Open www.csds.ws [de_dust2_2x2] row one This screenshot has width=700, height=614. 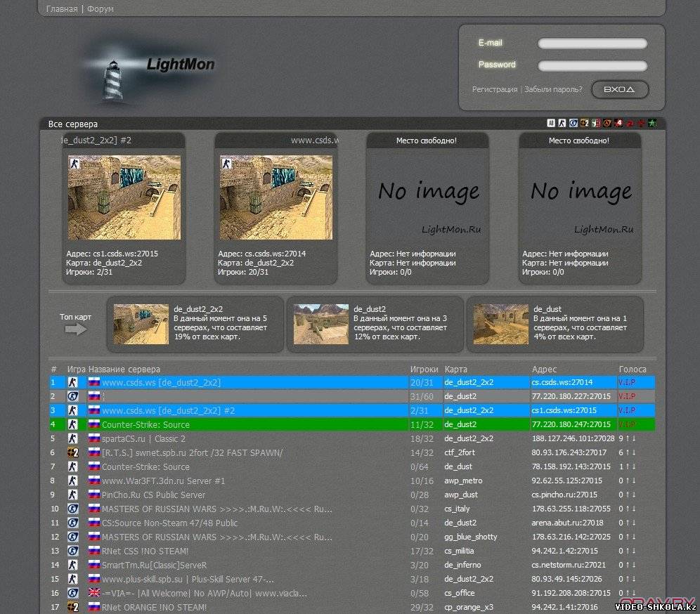tap(161, 382)
